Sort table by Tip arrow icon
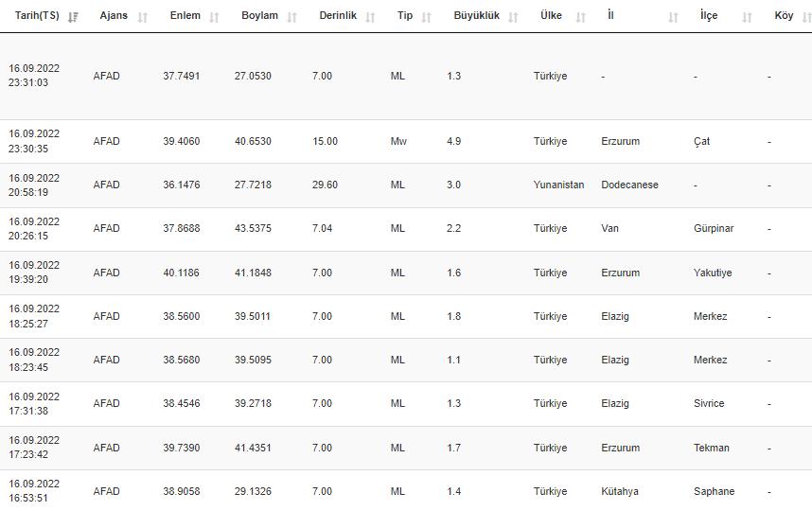 point(427,17)
